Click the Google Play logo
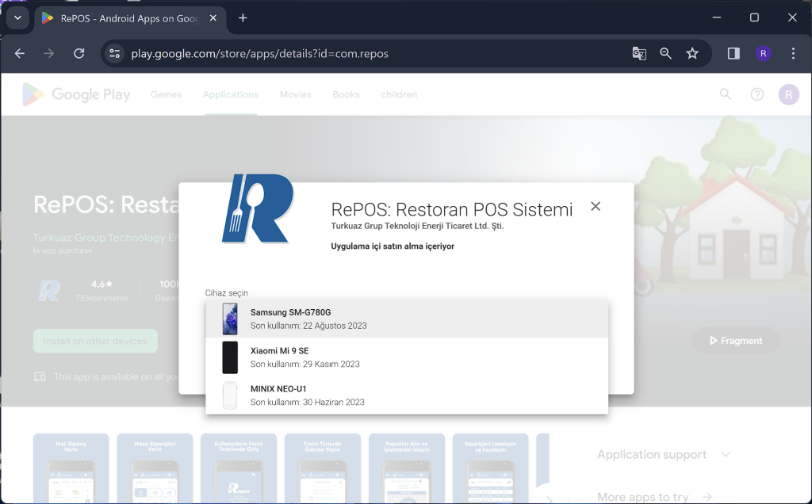812x504 pixels. click(75, 94)
